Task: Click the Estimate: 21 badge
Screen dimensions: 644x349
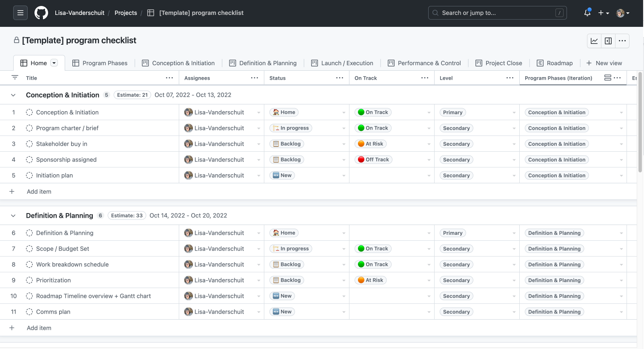Action: [x=132, y=95]
